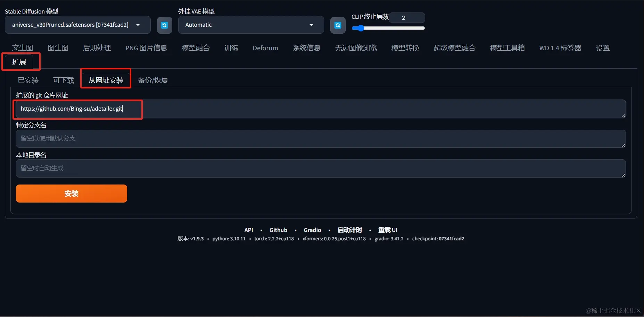Click the CLIP stop layers number field
The height and width of the screenshot is (317, 644).
(407, 18)
